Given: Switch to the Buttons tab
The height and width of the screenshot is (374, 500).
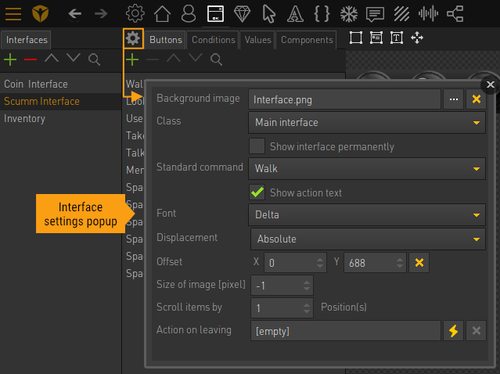Looking at the screenshot, I should (165, 40).
